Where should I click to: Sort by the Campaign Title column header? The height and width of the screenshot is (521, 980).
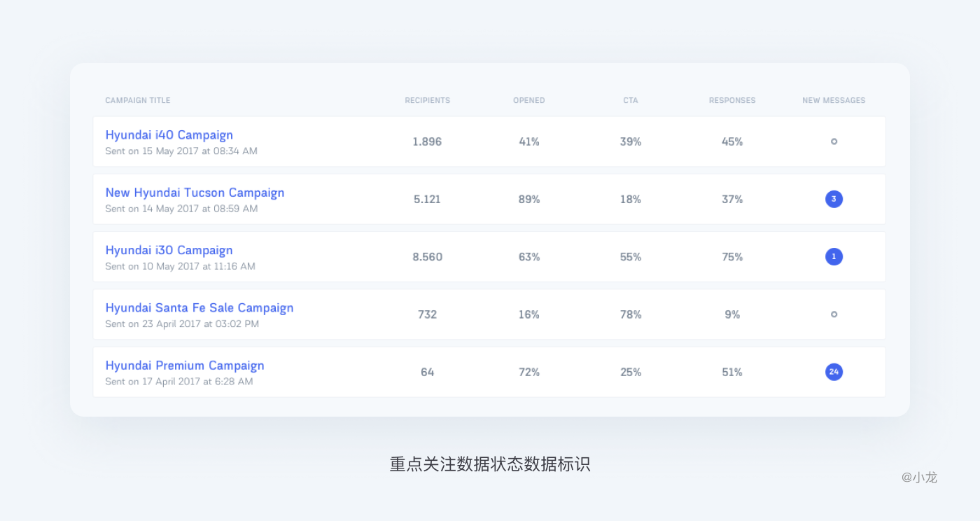(x=138, y=101)
